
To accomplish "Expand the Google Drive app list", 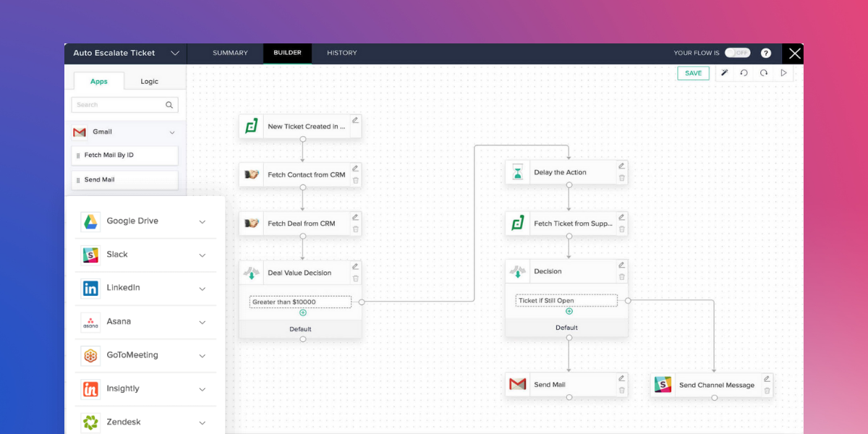I will click(203, 222).
